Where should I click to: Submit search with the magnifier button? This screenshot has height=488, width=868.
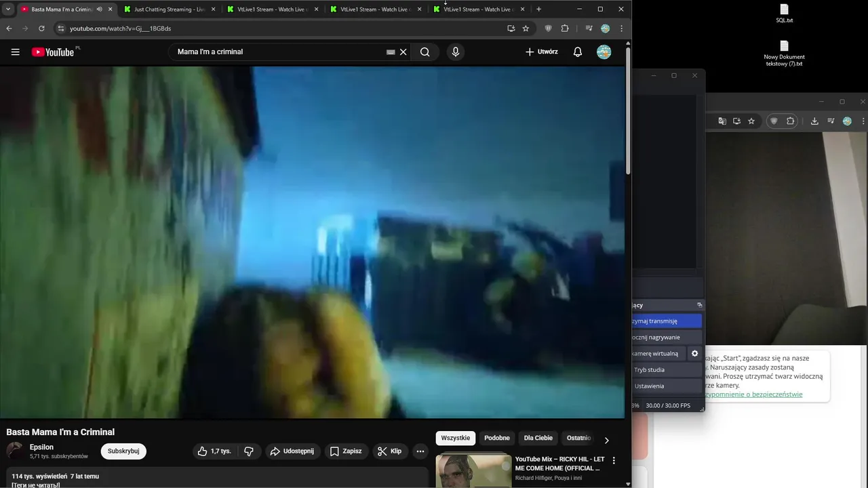point(425,52)
